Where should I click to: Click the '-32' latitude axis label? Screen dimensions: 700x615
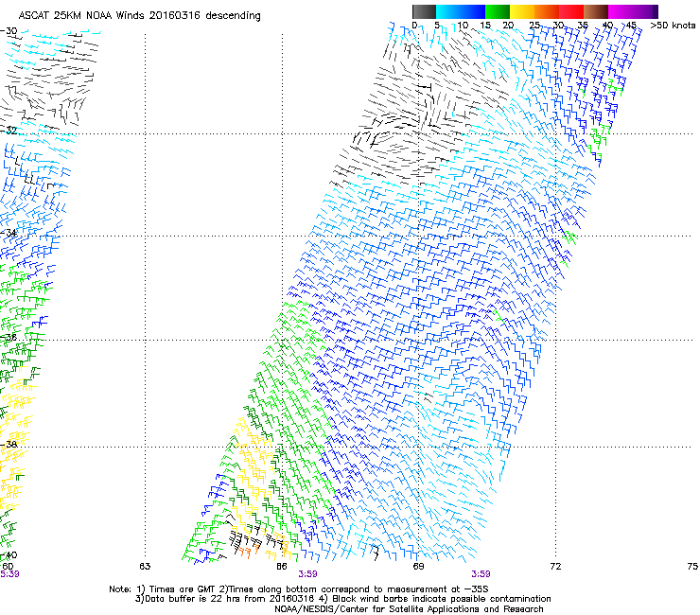pyautogui.click(x=9, y=131)
